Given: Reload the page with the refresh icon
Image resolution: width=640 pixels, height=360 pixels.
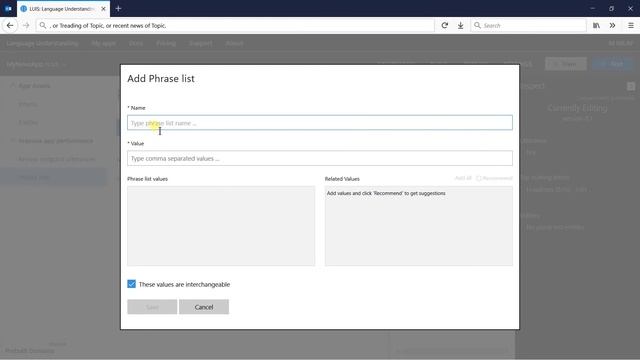Looking at the screenshot, I should point(444,25).
